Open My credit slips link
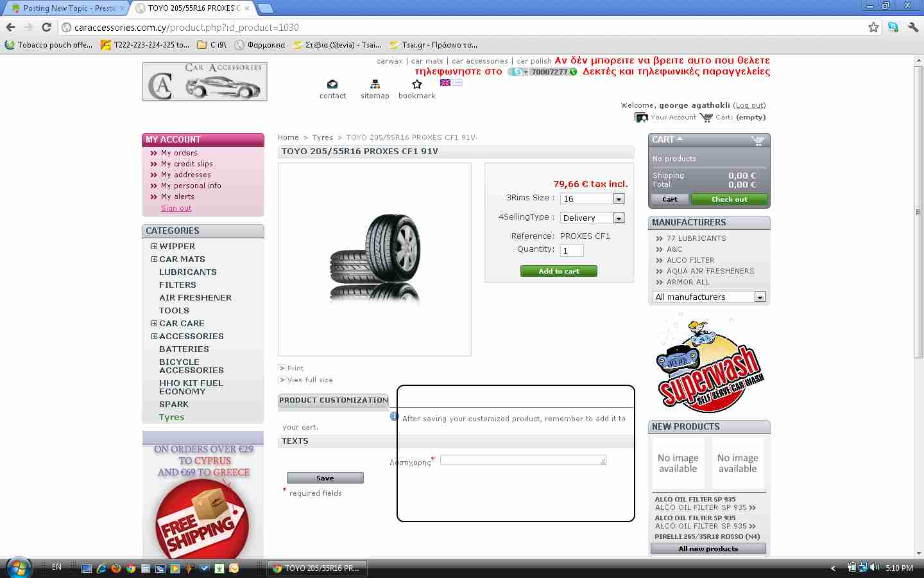 click(187, 164)
